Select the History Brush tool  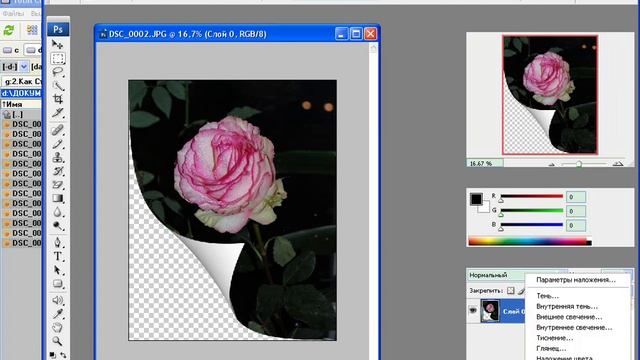tap(58, 171)
